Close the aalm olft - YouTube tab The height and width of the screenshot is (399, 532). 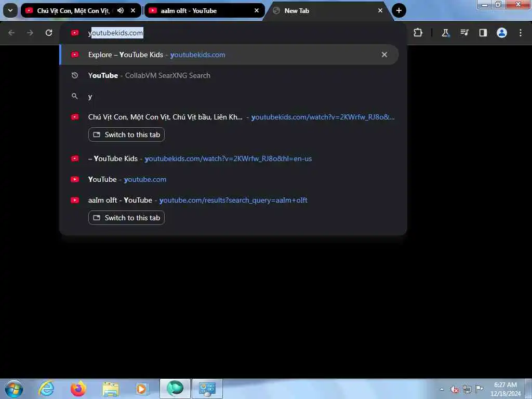coord(257,10)
